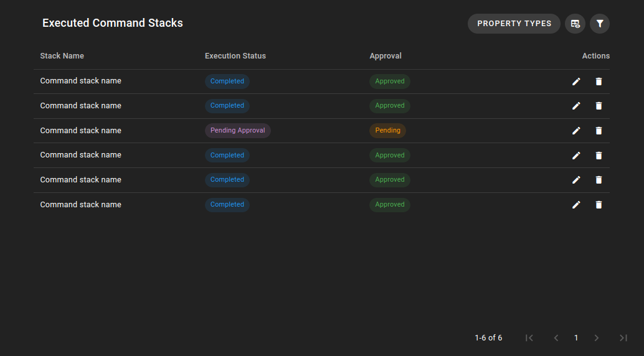This screenshot has width=644, height=356.
Task: Go to the next page
Action: [x=597, y=338]
